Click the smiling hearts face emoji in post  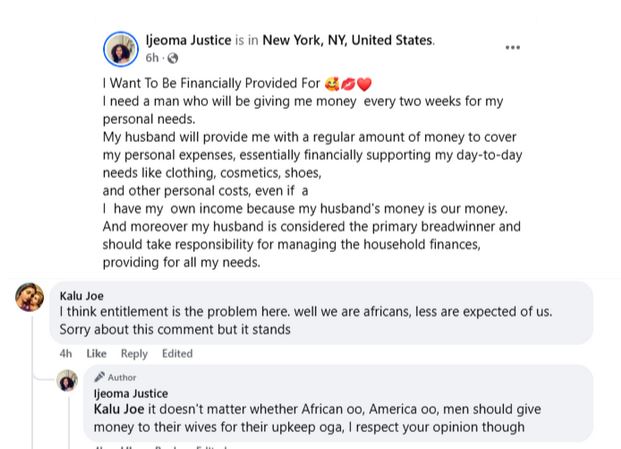point(332,84)
